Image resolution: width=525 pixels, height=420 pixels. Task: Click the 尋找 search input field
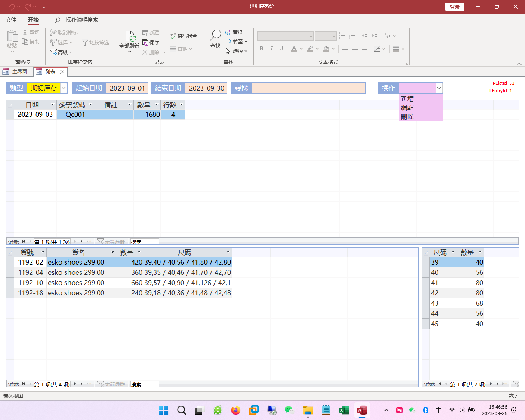tap(308, 88)
